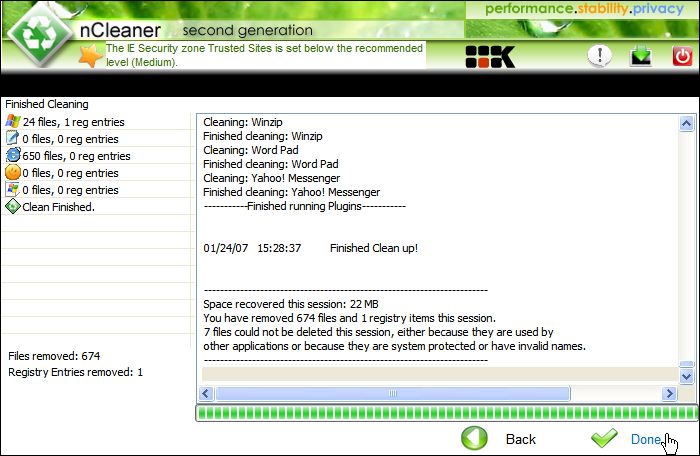Click the log scroll down arrow
700x456 pixels.
[686, 377]
